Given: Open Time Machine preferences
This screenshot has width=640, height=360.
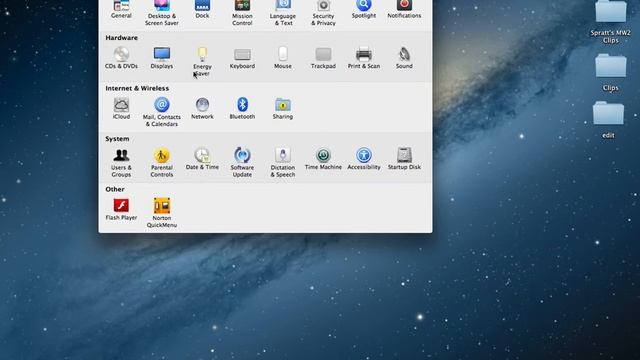Looking at the screenshot, I should pyautogui.click(x=323, y=159).
